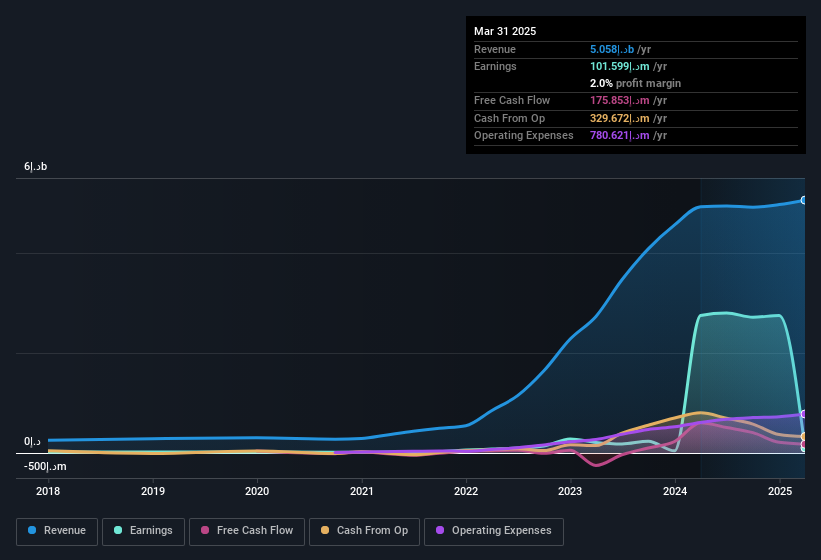This screenshot has width=821, height=560.
Task: Click the 2020 x-axis label
Action: tap(257, 491)
